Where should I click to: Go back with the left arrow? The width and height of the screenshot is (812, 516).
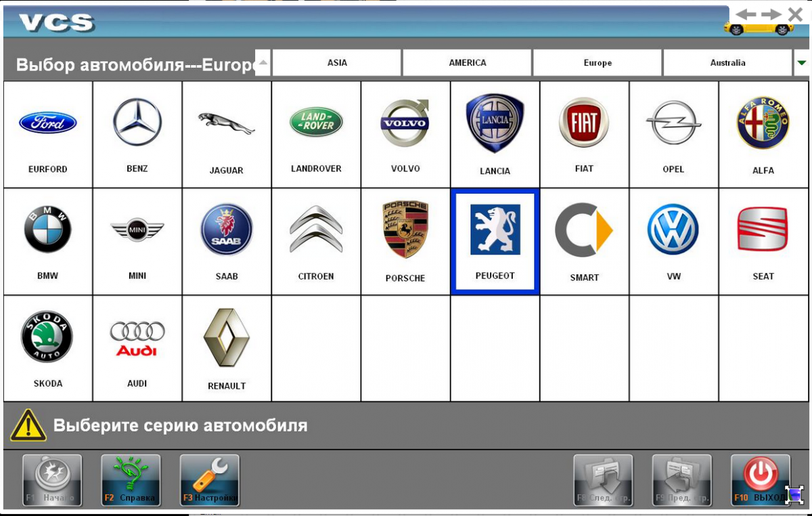(x=746, y=14)
